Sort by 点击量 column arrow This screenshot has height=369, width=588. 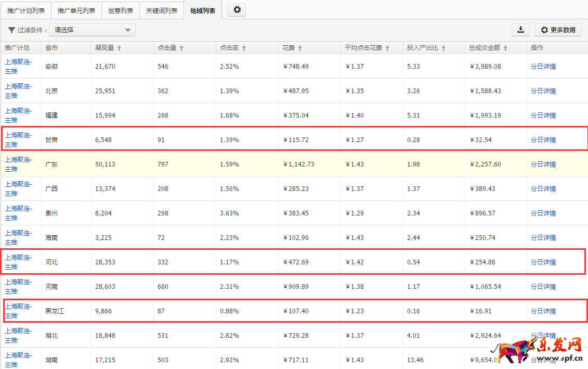click(181, 48)
